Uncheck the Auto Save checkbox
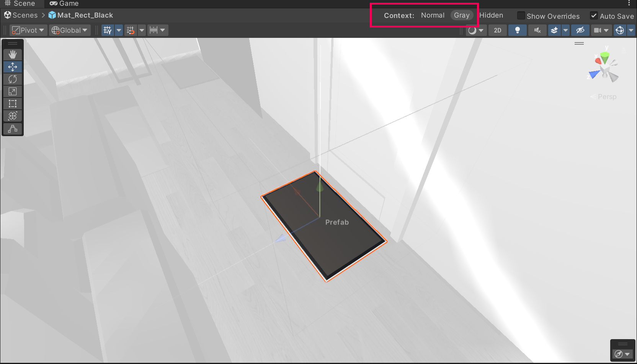The width and height of the screenshot is (637, 364). coord(594,16)
